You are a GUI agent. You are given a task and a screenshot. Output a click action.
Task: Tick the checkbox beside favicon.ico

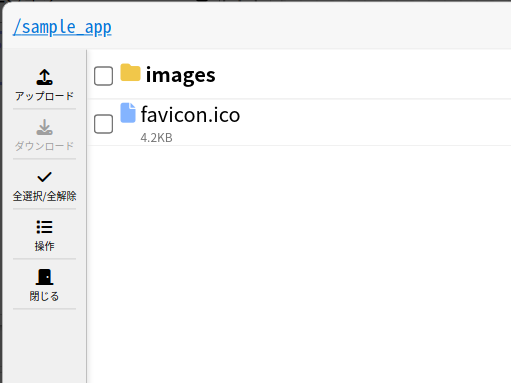pyautogui.click(x=103, y=124)
